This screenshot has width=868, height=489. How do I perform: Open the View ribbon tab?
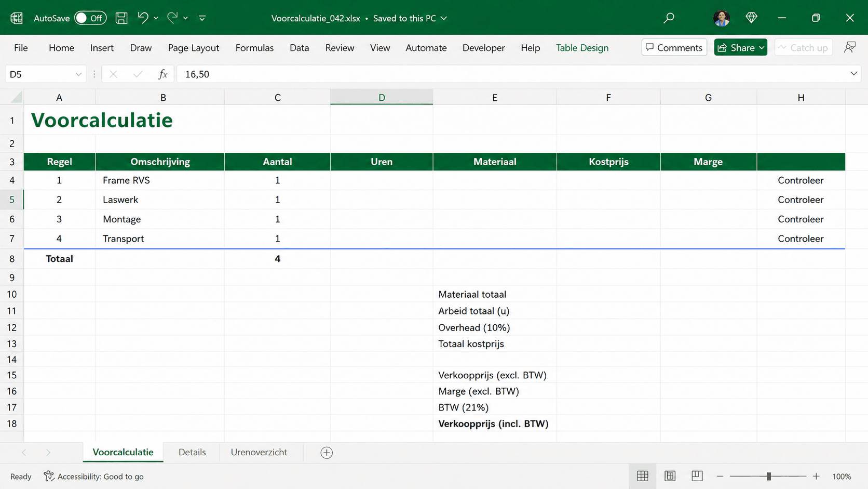coord(380,48)
